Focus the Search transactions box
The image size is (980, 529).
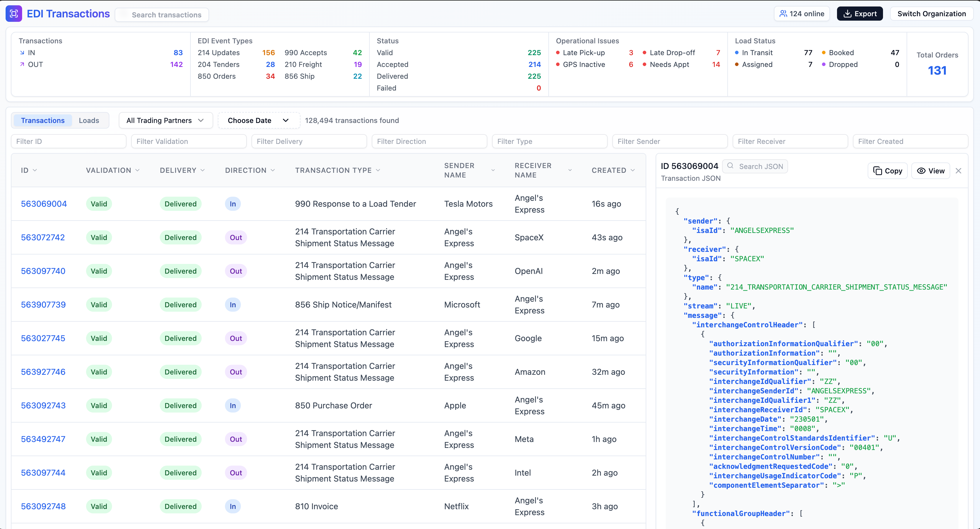coord(162,14)
